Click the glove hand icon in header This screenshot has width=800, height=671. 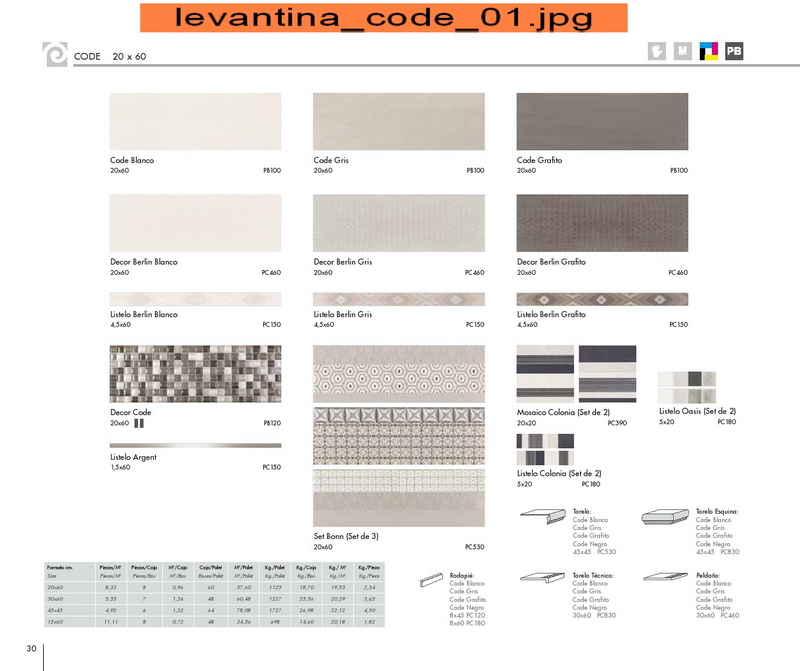(657, 51)
